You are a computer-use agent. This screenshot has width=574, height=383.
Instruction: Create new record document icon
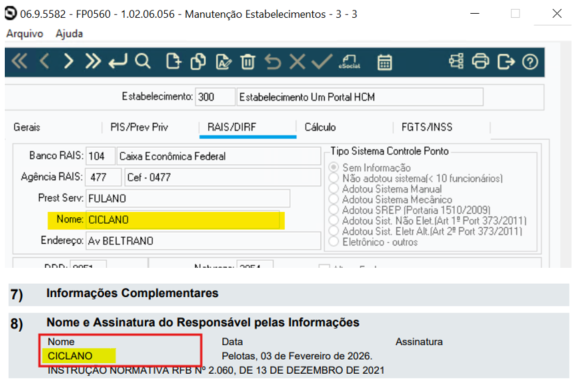point(174,61)
